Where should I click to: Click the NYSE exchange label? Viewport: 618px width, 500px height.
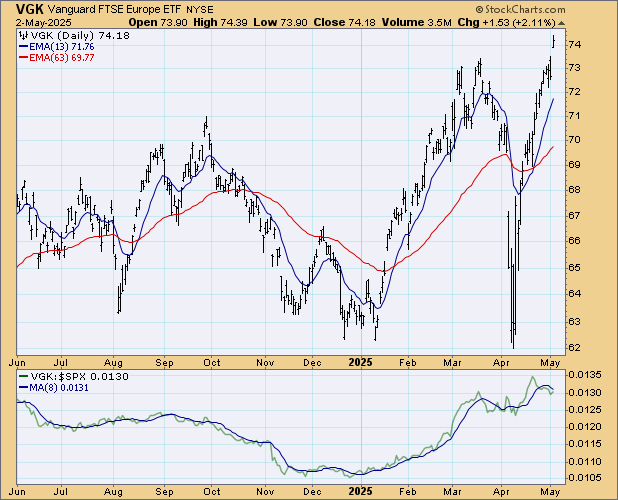199,10
